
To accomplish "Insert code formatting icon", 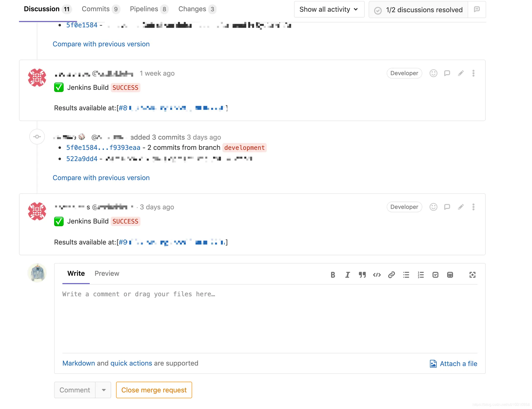I will 377,275.
